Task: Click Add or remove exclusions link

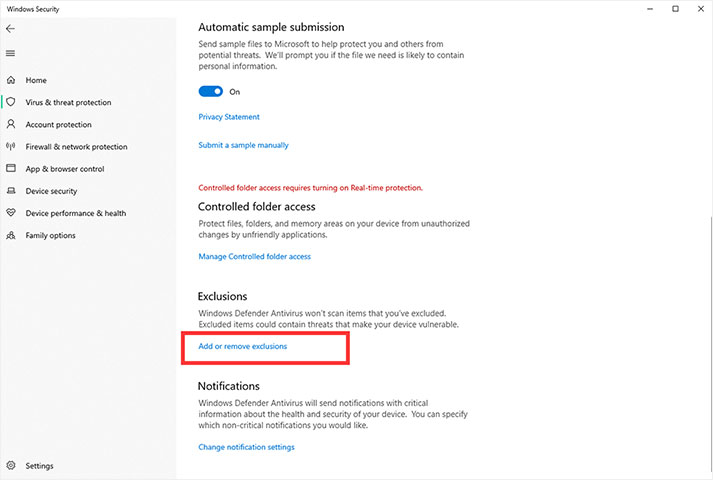Action: tap(243, 346)
